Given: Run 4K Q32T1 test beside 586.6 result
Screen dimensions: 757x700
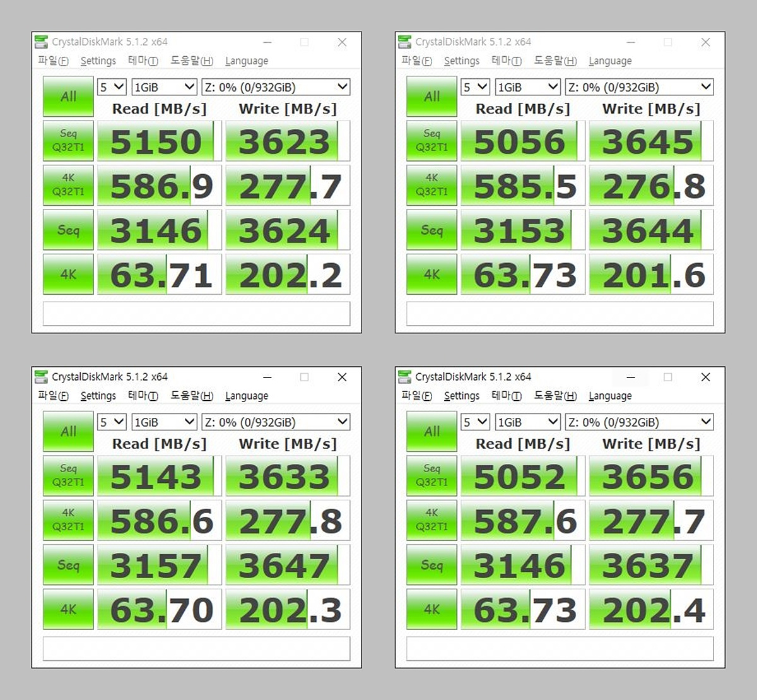Looking at the screenshot, I should [68, 520].
